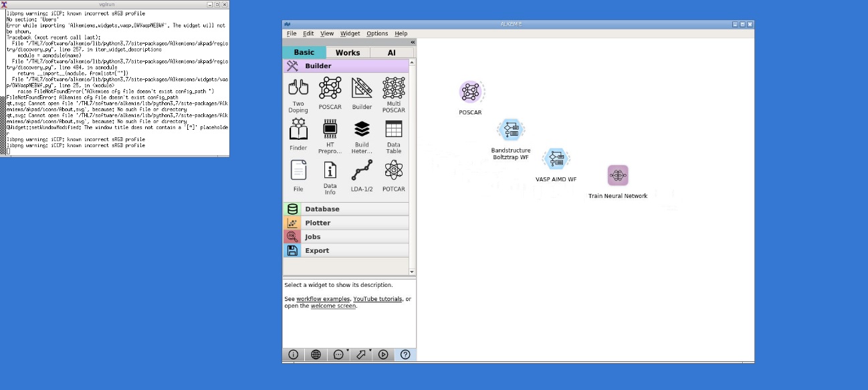Open the Edit menu
Viewport: 868px width, 390px height.
pyautogui.click(x=308, y=33)
